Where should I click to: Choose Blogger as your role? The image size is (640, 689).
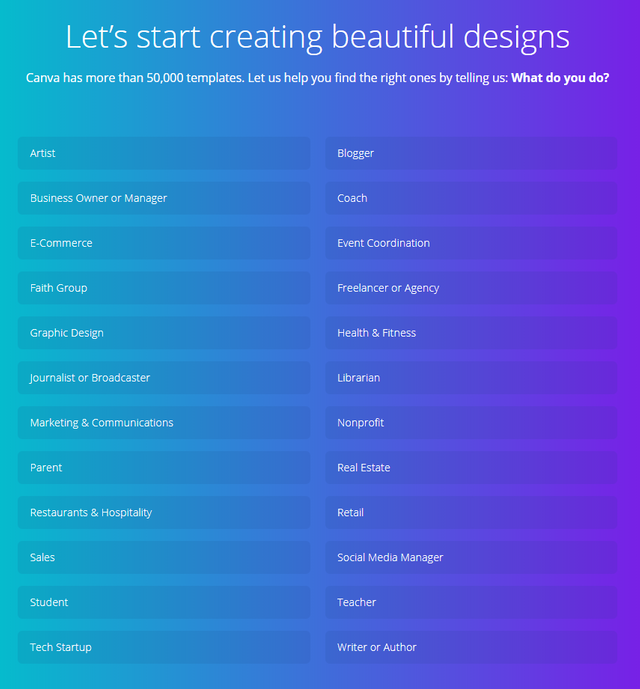click(x=471, y=153)
